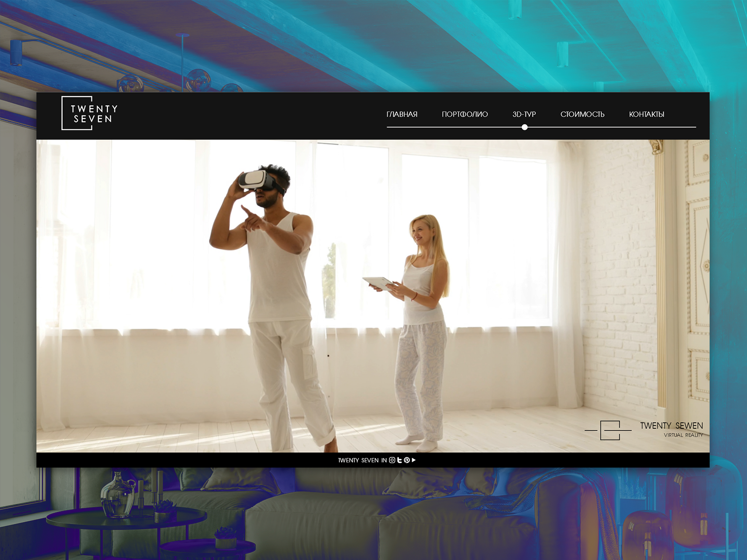Open the Tumblr social icon in footer
747x560 pixels.
[400, 460]
